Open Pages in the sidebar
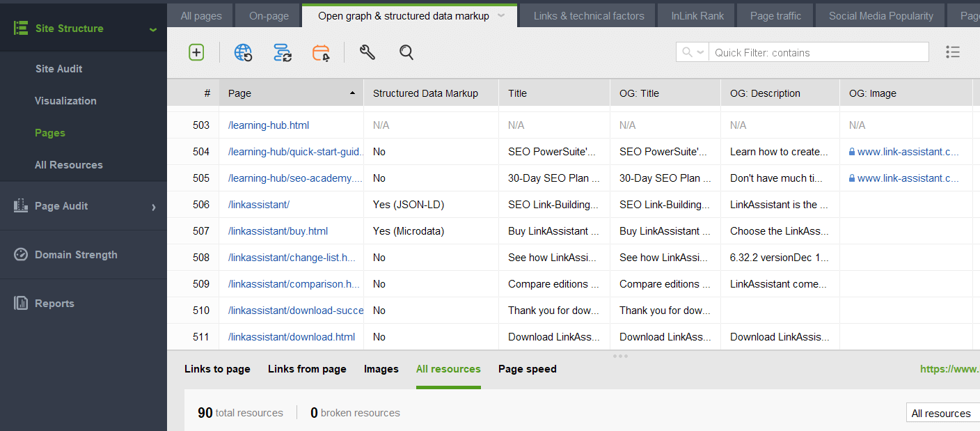Viewport: 980px width, 431px height. pos(50,133)
